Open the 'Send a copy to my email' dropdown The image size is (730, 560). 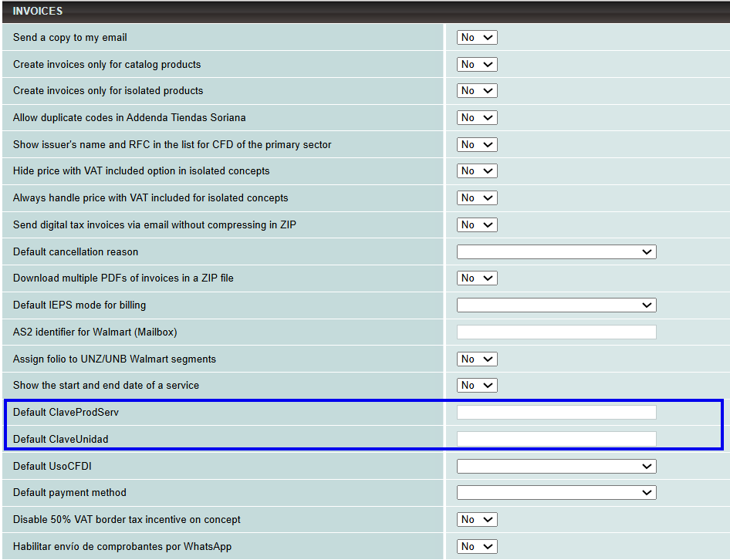477,38
